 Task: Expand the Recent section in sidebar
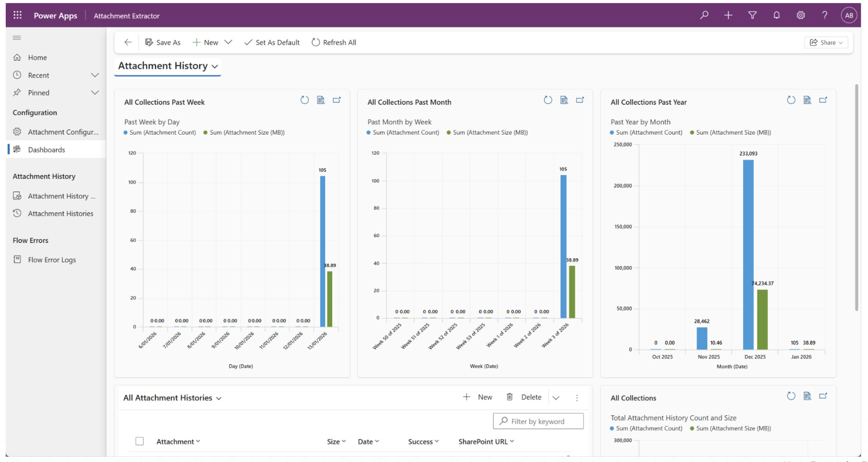pyautogui.click(x=95, y=75)
